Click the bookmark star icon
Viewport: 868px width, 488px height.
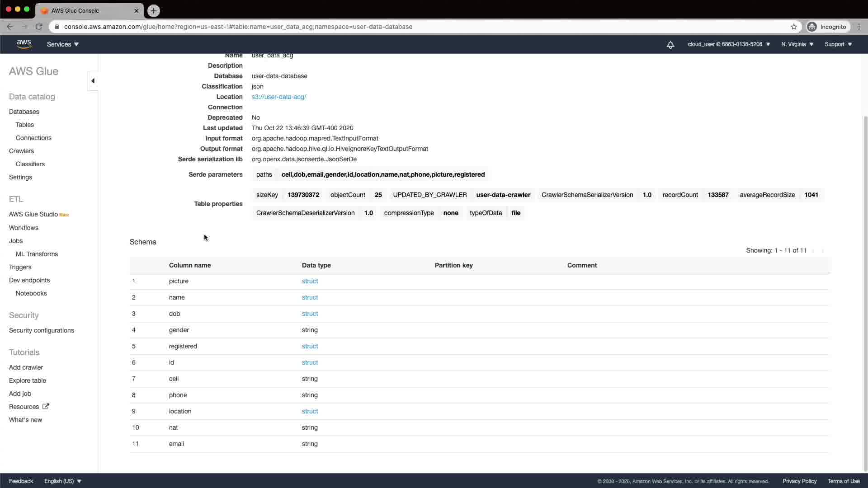(794, 27)
